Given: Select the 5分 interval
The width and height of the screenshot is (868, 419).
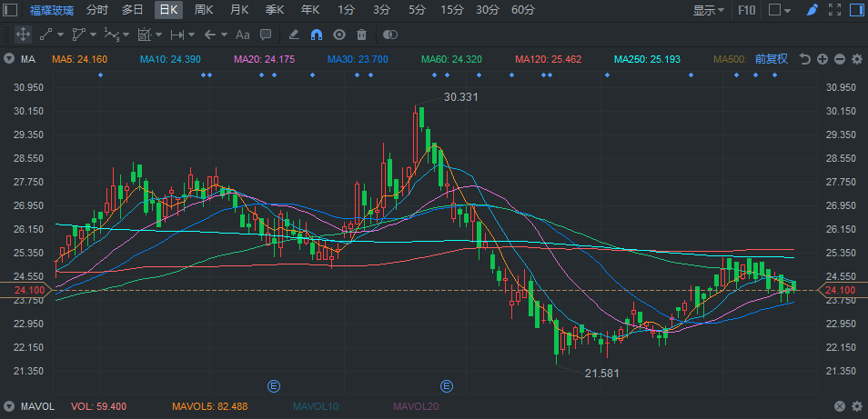Looking at the screenshot, I should (x=417, y=10).
